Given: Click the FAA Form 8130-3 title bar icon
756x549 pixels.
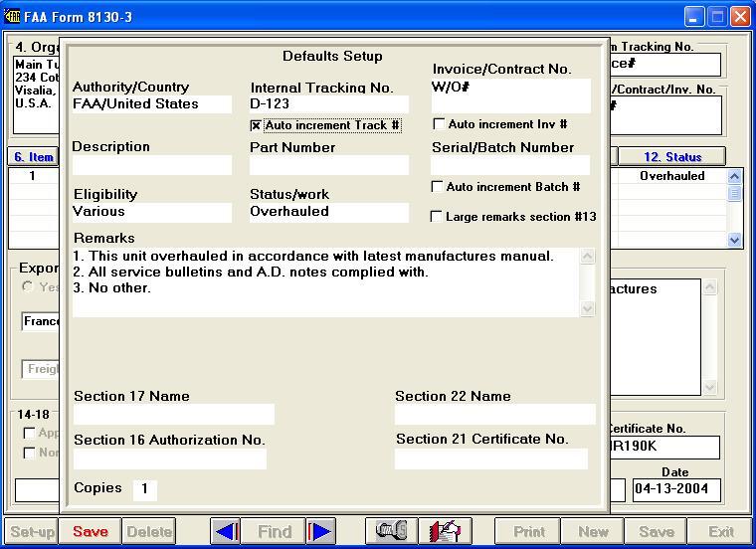Looking at the screenshot, I should pos(12,17).
